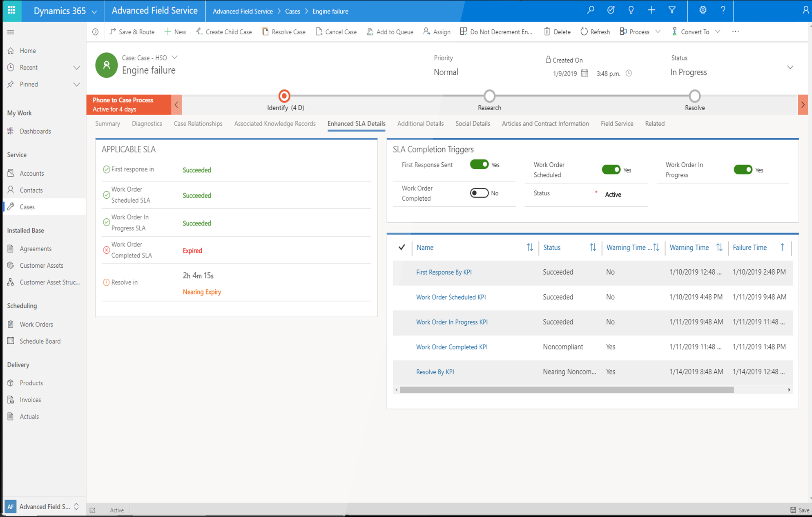Click the search magnifier icon in header
Image resolution: width=812 pixels, height=517 pixels.
[591, 11]
